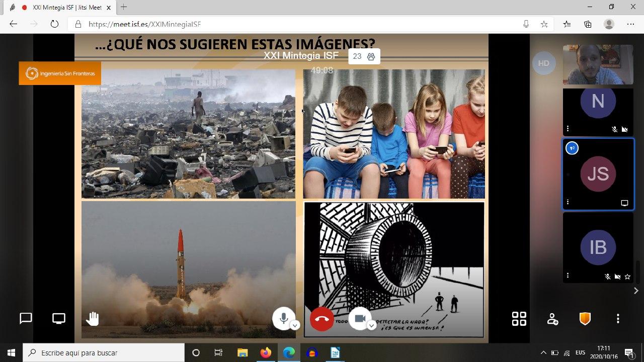Click the meet.isf.es address bar
This screenshot has width=644, height=362.
pos(302,24)
